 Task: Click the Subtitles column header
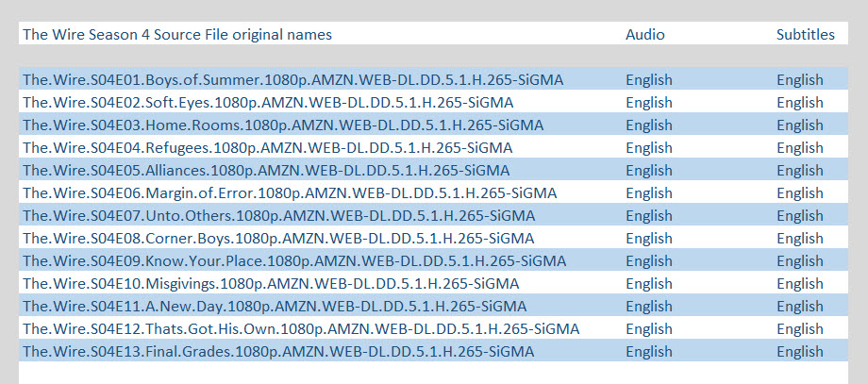pos(806,34)
